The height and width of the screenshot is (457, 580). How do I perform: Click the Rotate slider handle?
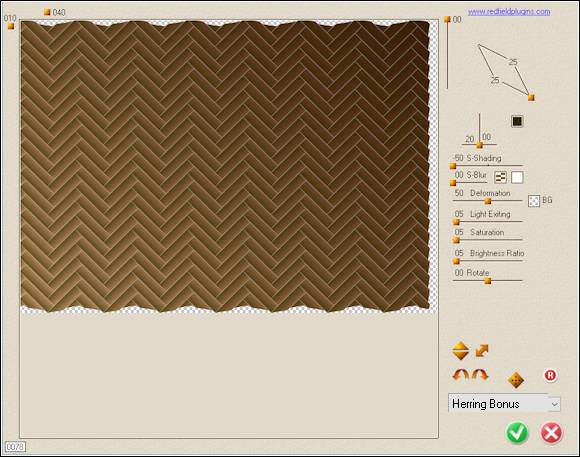click(488, 281)
